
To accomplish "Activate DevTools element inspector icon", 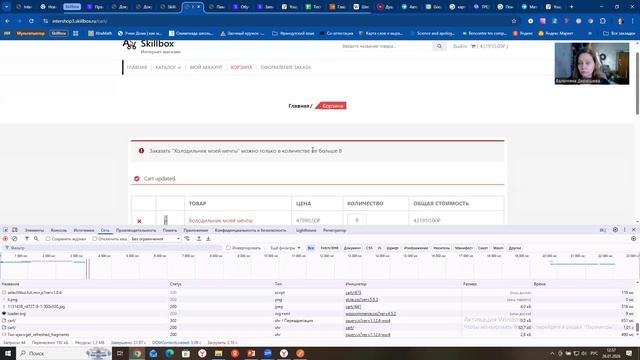I will click(6, 230).
